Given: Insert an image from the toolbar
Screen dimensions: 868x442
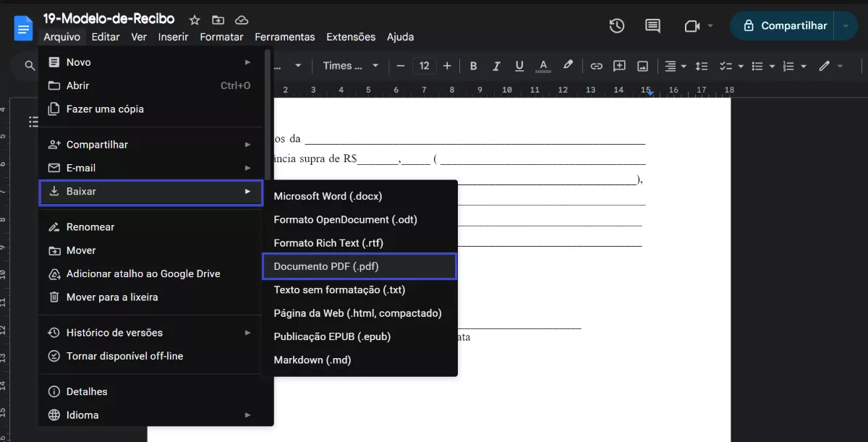Looking at the screenshot, I should [642, 66].
